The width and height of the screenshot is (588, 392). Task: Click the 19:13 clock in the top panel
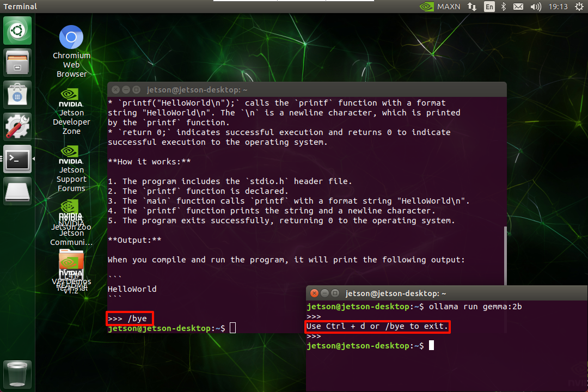coord(558,7)
